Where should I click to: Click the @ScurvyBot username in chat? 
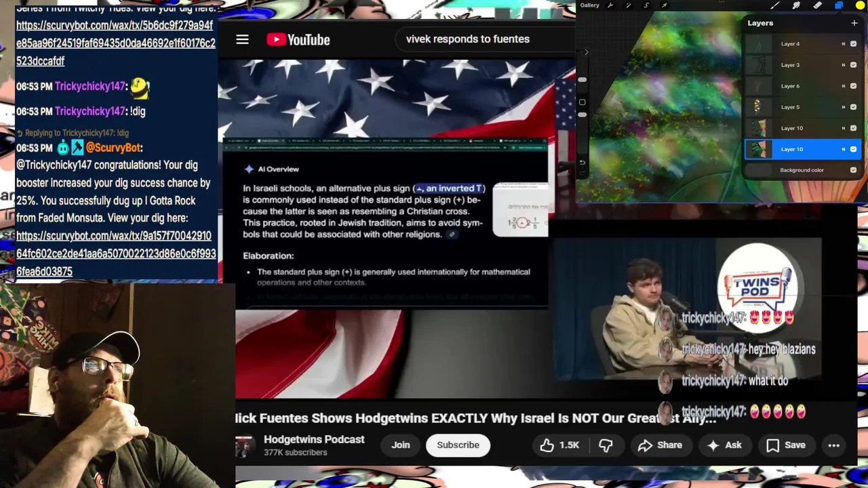(113, 148)
